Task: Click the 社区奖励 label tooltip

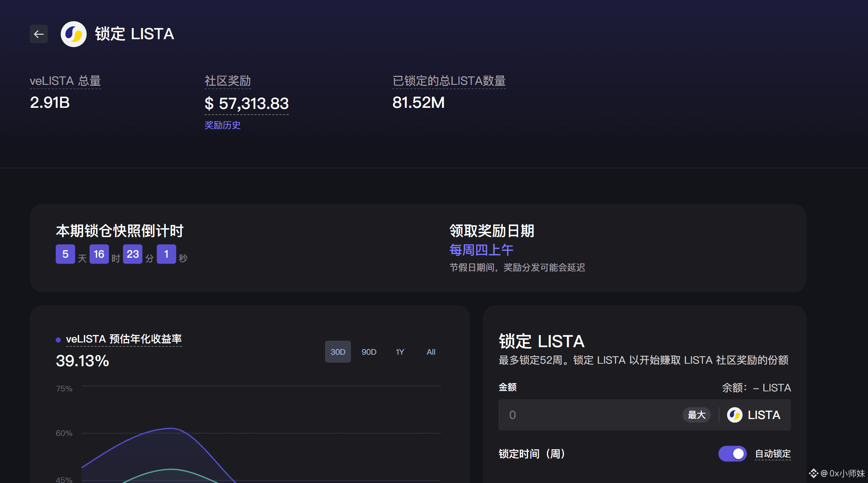Action: [x=227, y=81]
